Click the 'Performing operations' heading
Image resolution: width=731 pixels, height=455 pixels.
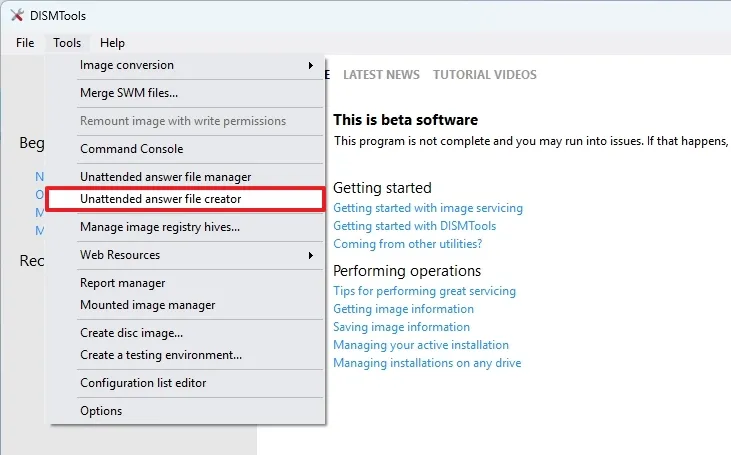pyautogui.click(x=407, y=271)
